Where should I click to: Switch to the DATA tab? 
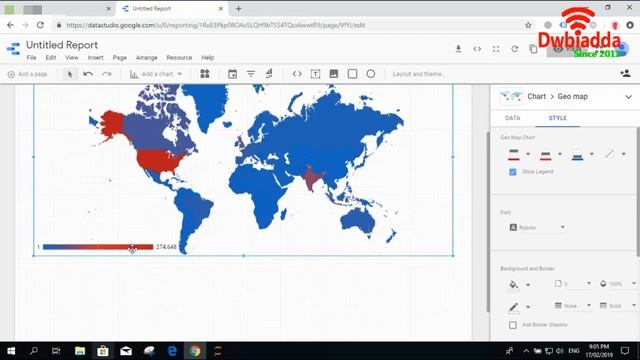click(513, 118)
